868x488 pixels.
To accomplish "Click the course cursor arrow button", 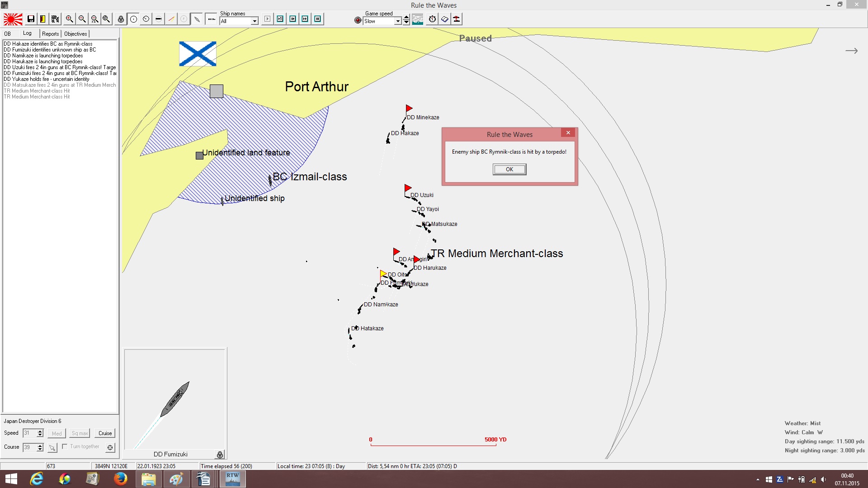I will pyautogui.click(x=52, y=447).
